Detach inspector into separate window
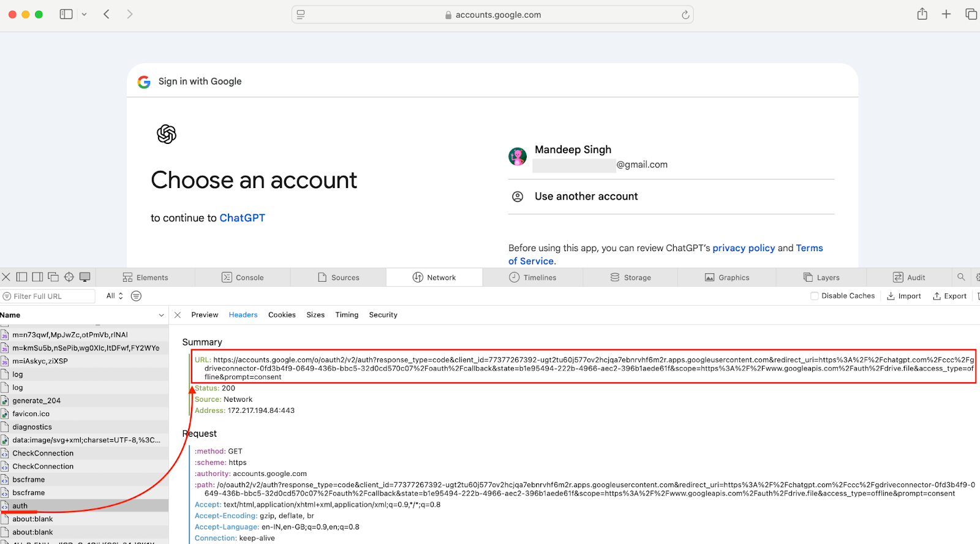The height and width of the screenshot is (544, 980). (x=53, y=277)
